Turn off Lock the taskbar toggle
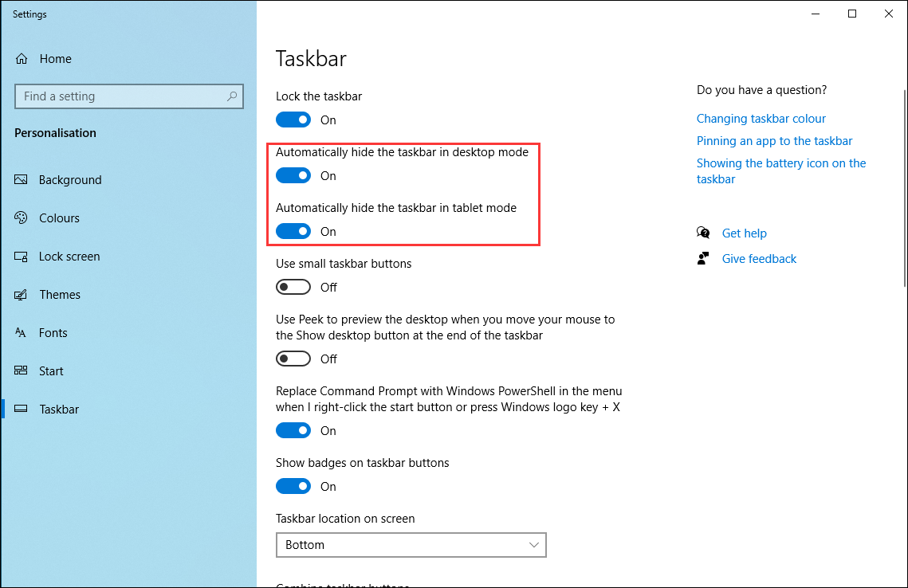 293,120
